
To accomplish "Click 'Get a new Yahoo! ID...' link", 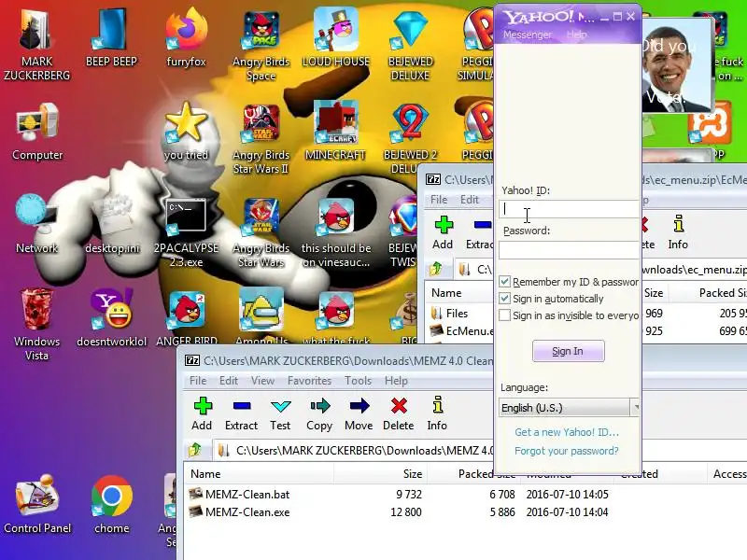I will pyautogui.click(x=567, y=432).
